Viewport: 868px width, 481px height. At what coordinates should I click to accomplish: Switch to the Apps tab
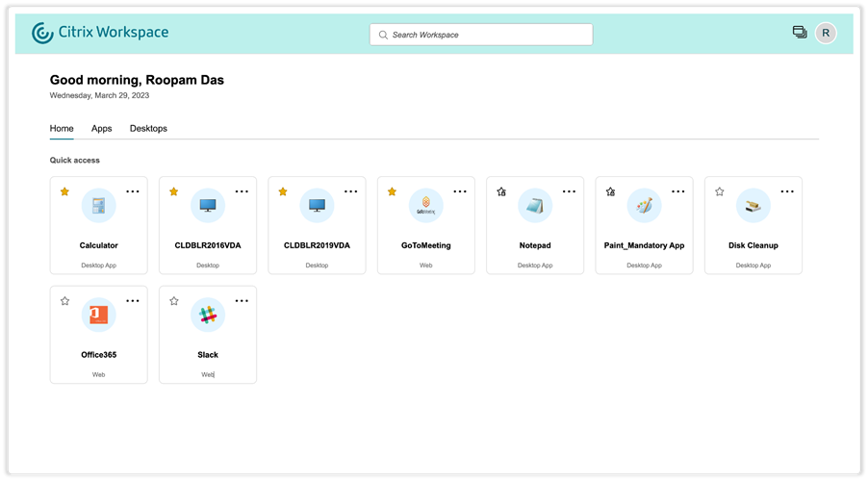(x=101, y=129)
